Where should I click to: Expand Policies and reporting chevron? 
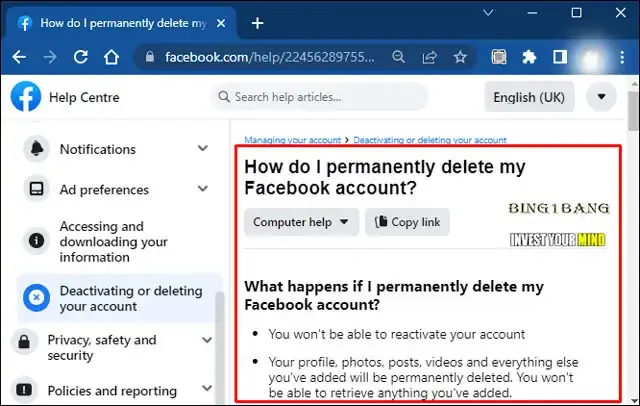tap(207, 388)
